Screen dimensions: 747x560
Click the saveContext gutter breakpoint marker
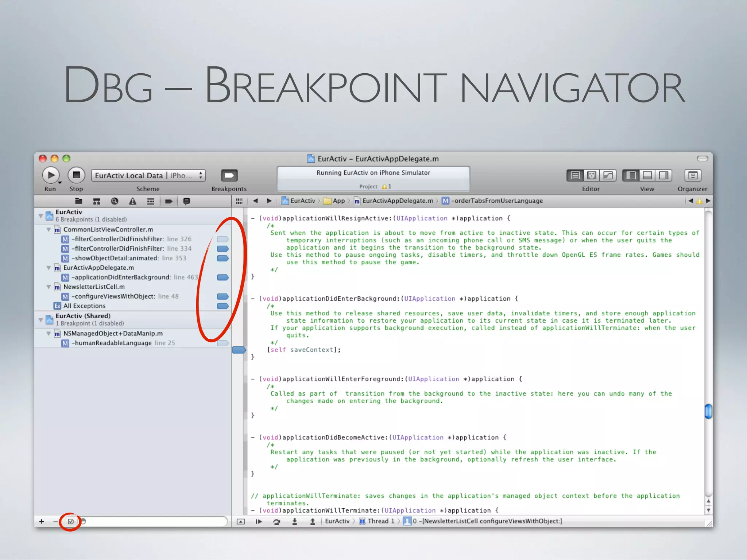click(239, 350)
